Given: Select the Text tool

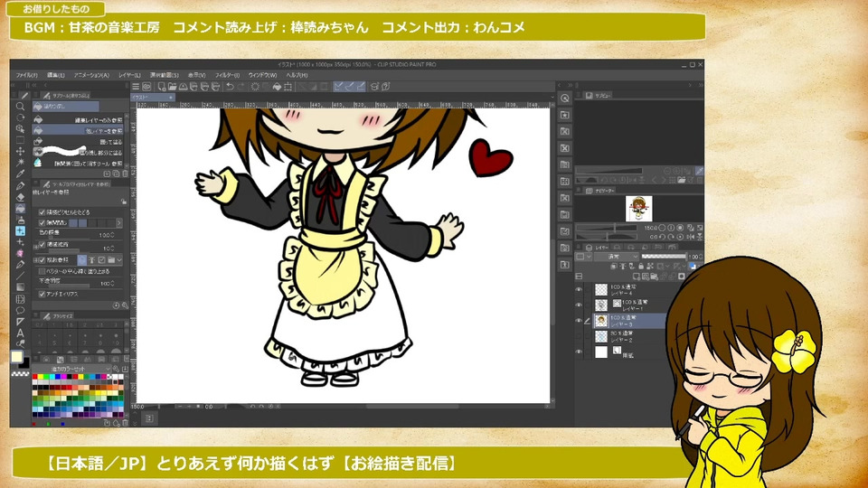Looking at the screenshot, I should (21, 333).
